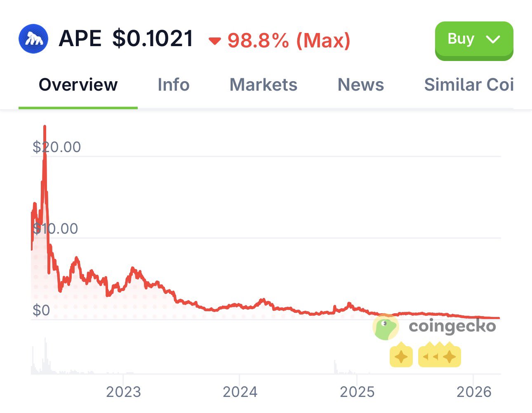Click the wide yellow multi-star badge
The image size is (532, 413).
coord(439,356)
